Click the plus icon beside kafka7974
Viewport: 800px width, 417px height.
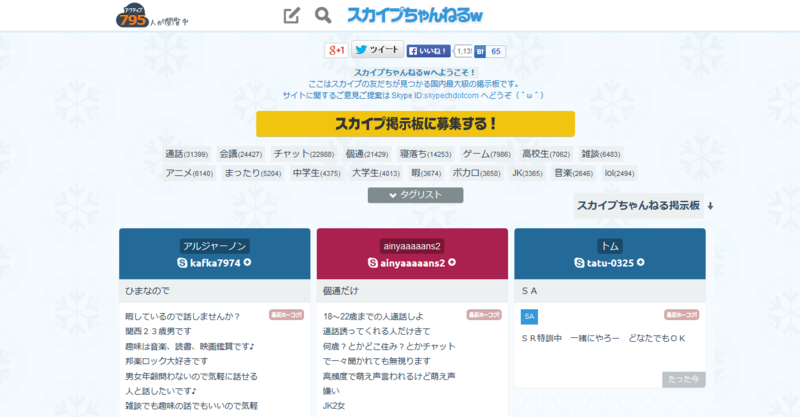247,262
